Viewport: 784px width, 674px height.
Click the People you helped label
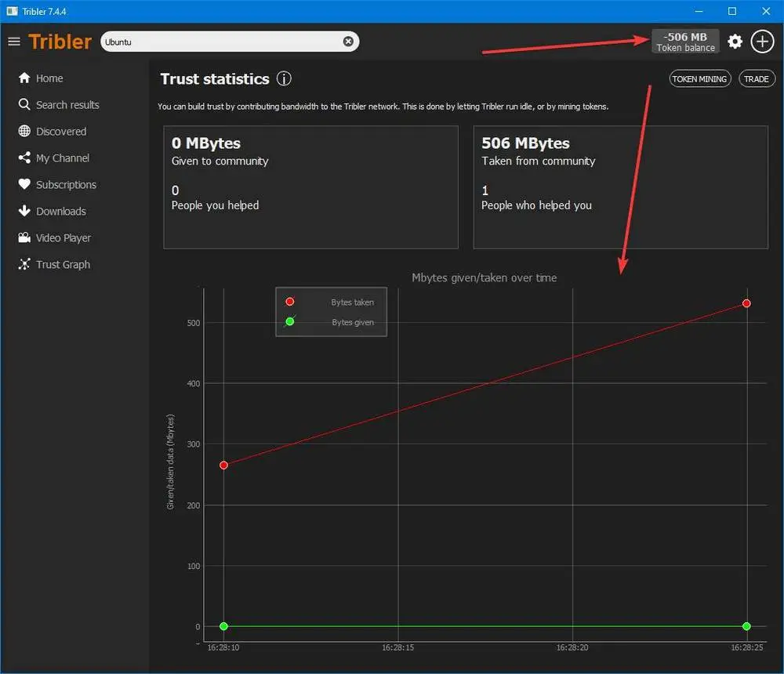point(216,205)
